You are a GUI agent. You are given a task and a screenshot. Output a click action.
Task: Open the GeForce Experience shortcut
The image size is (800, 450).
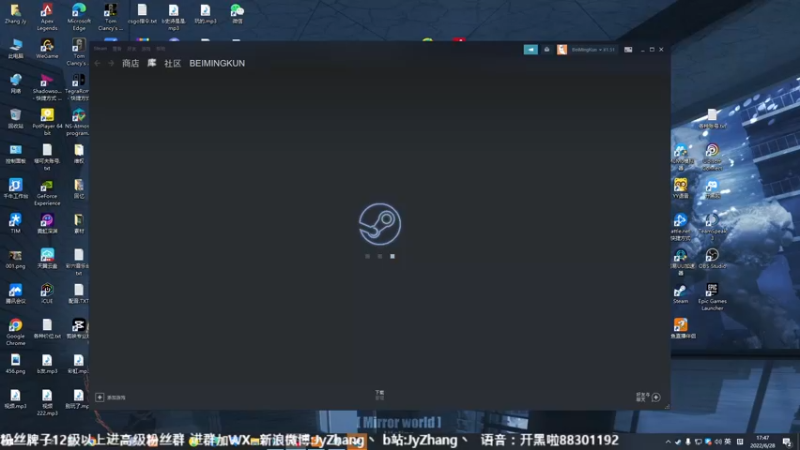click(x=47, y=192)
